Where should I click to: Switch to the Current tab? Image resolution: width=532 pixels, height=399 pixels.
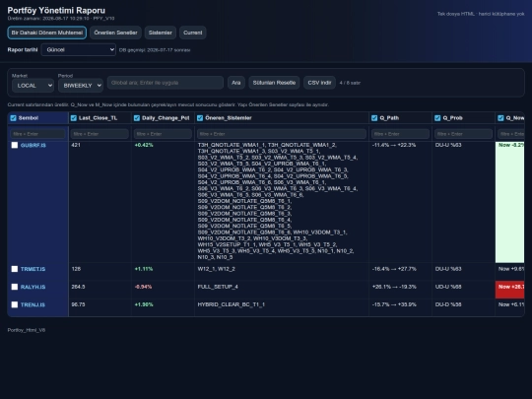click(193, 33)
